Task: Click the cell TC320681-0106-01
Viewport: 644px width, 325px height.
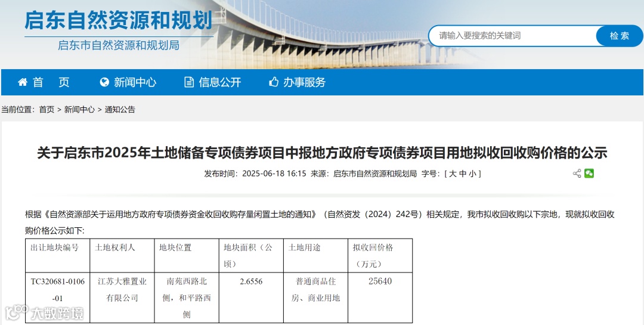Action: pos(58,290)
